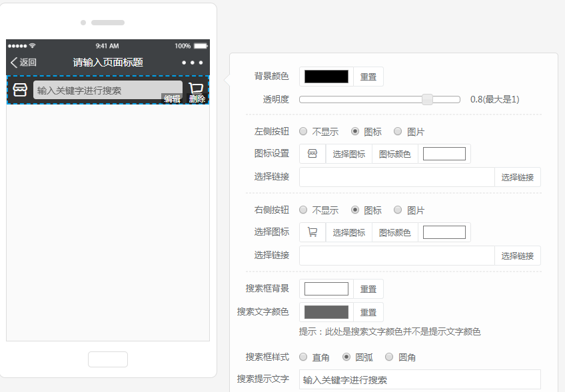Open the three-dot menu in phone header
This screenshot has height=392, width=565.
192,63
